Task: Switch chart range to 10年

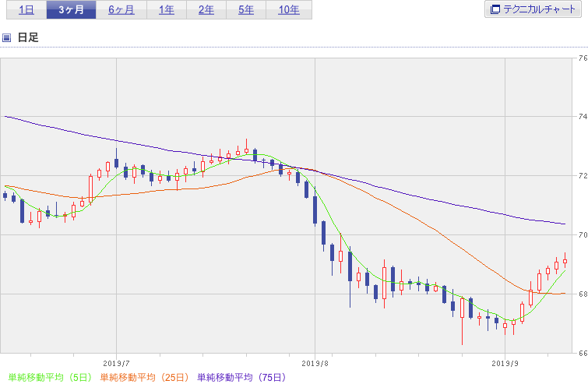Action: click(x=289, y=10)
